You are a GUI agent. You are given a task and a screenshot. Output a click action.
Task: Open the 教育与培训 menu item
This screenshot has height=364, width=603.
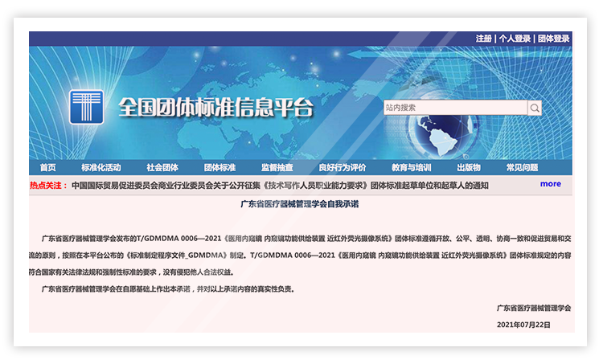pyautogui.click(x=411, y=168)
